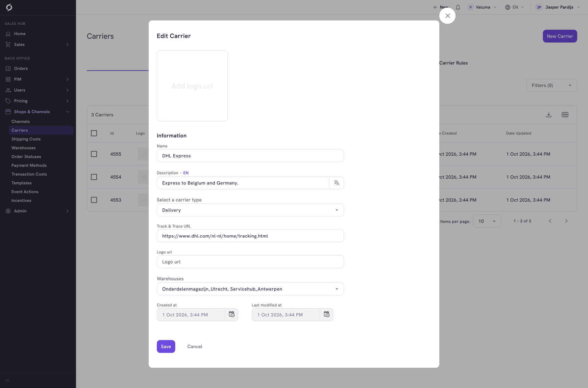Open Last modified at calendar picker
This screenshot has height=388, width=588.
pyautogui.click(x=326, y=314)
